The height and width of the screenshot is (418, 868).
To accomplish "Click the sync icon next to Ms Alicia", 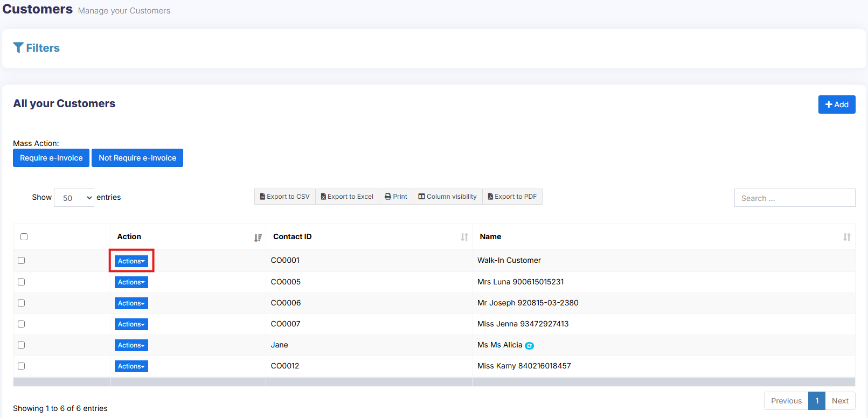I will [529, 346].
